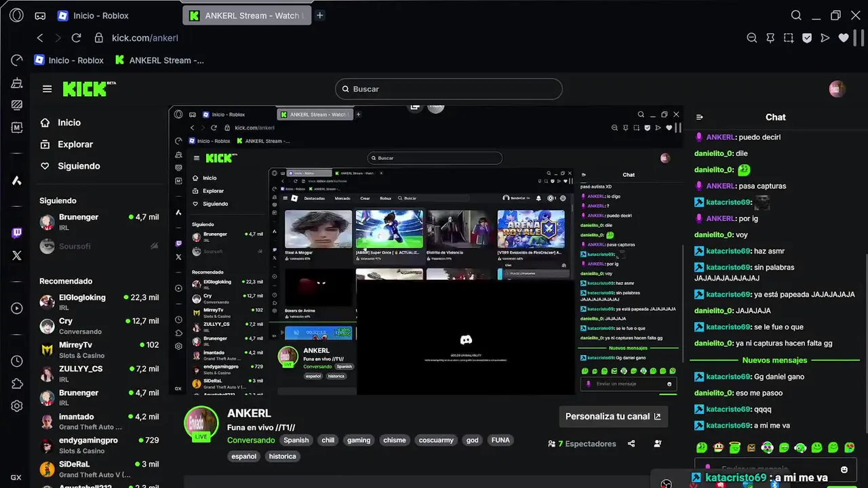Toggle Kick sidebar hamburger menu

tap(47, 89)
